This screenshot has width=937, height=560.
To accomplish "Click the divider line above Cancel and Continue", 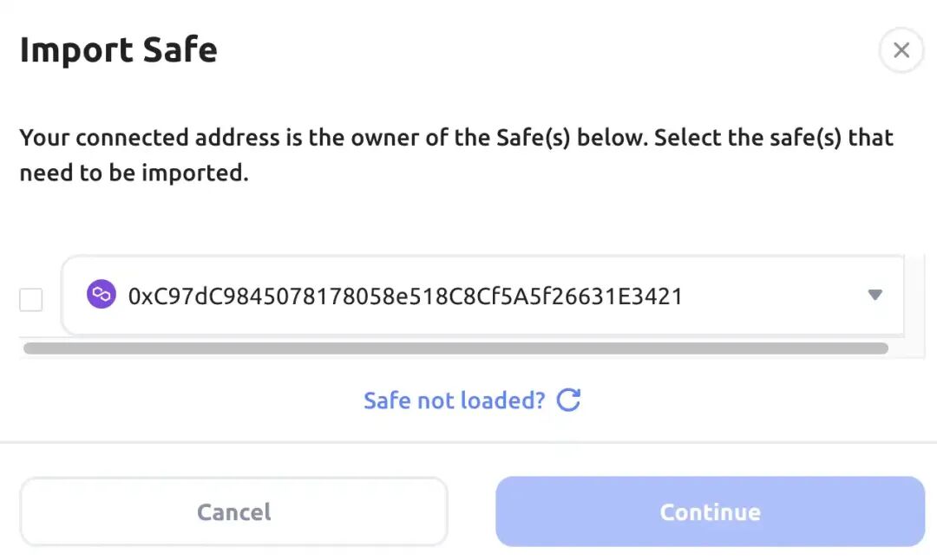I will (468, 442).
